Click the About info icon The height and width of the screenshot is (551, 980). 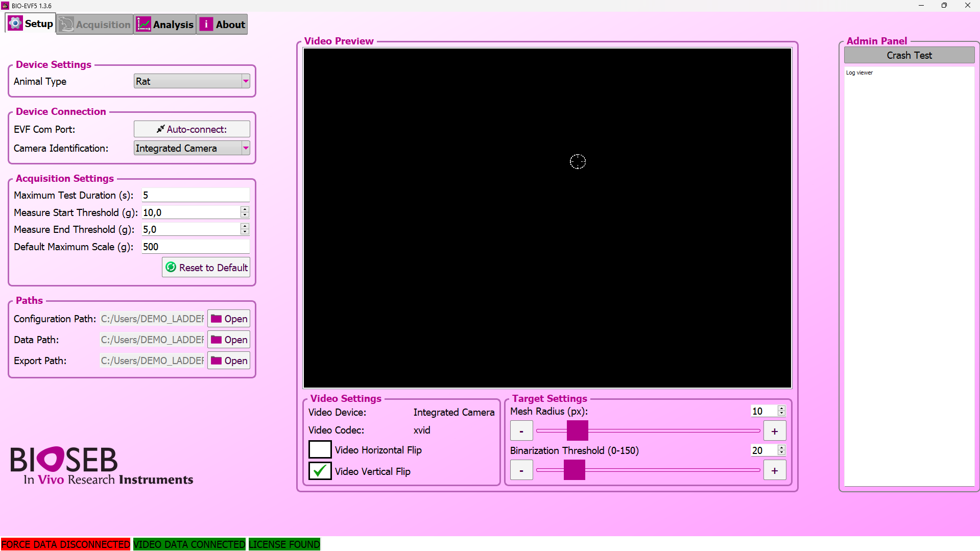[x=206, y=25]
